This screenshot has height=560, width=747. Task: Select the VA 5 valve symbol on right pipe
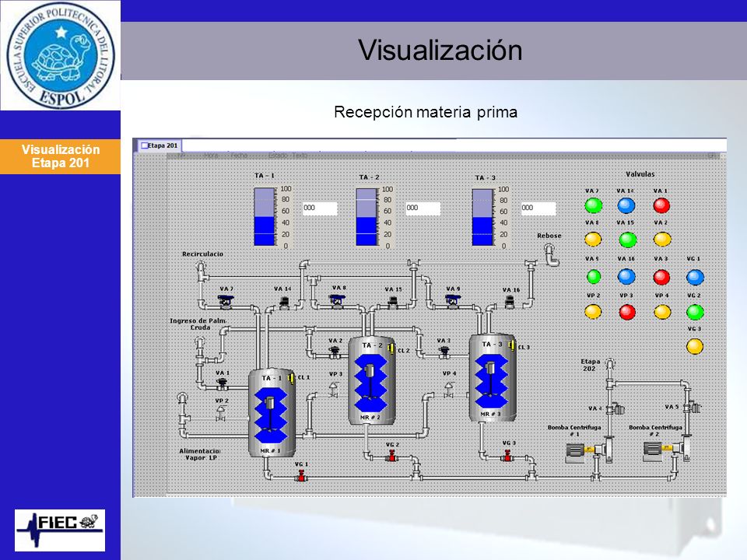click(693, 408)
